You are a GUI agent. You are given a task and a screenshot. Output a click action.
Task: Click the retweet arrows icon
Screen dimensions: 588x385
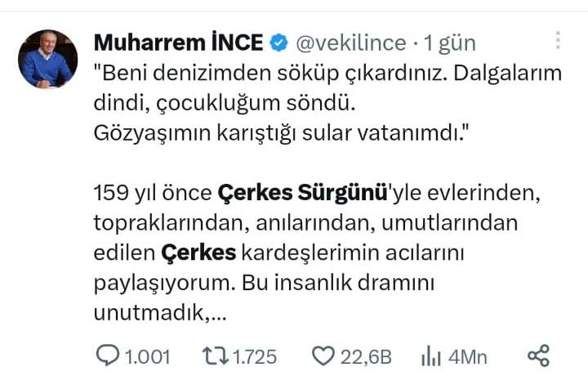point(216,356)
